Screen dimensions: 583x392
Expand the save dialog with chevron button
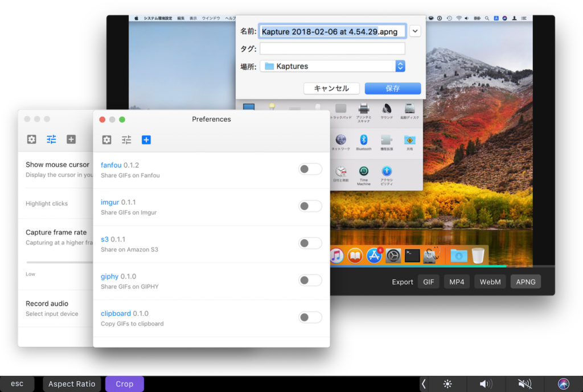415,31
